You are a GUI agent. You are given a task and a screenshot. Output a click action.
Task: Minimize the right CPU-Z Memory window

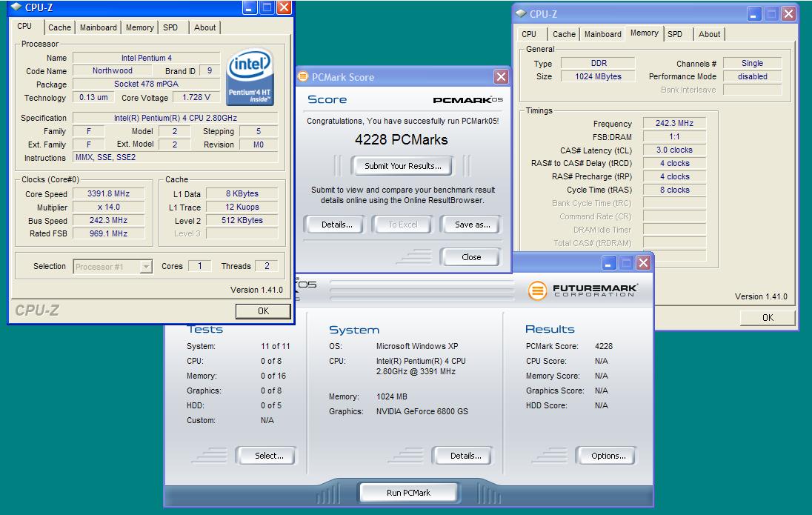[754, 14]
